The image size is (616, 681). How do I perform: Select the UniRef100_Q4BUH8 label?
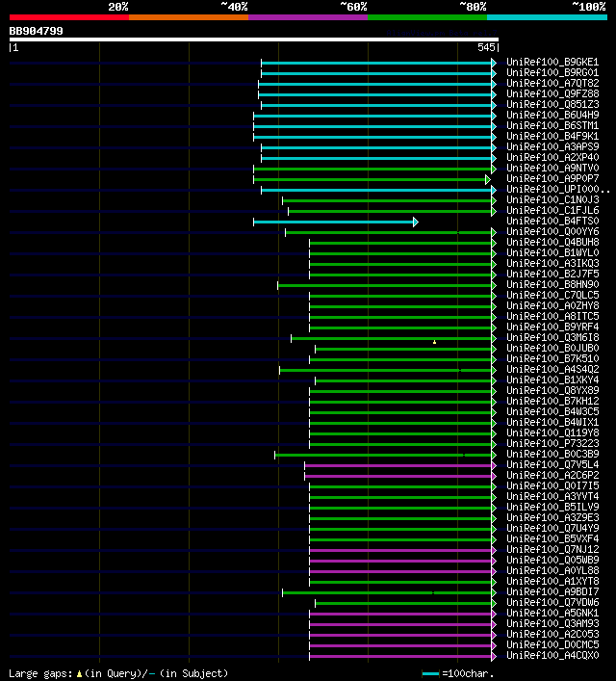(x=552, y=242)
